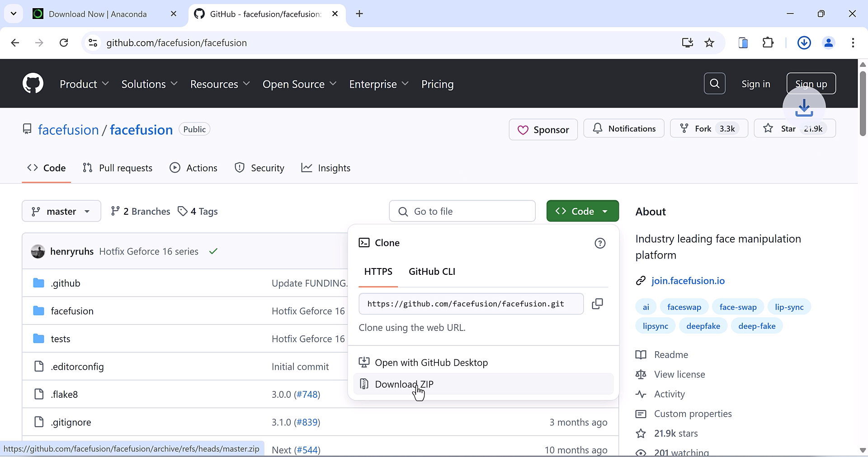Expand the Enterprise menu

point(378,84)
